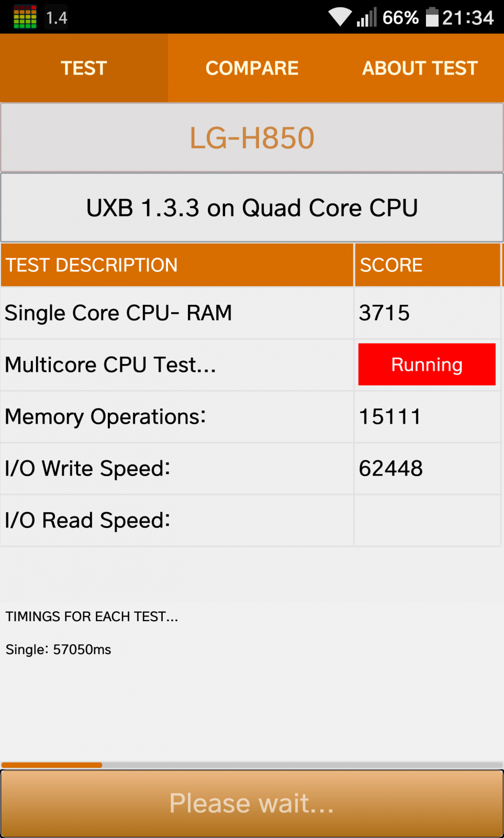Tap the cellular signal bars icon

[366, 17]
